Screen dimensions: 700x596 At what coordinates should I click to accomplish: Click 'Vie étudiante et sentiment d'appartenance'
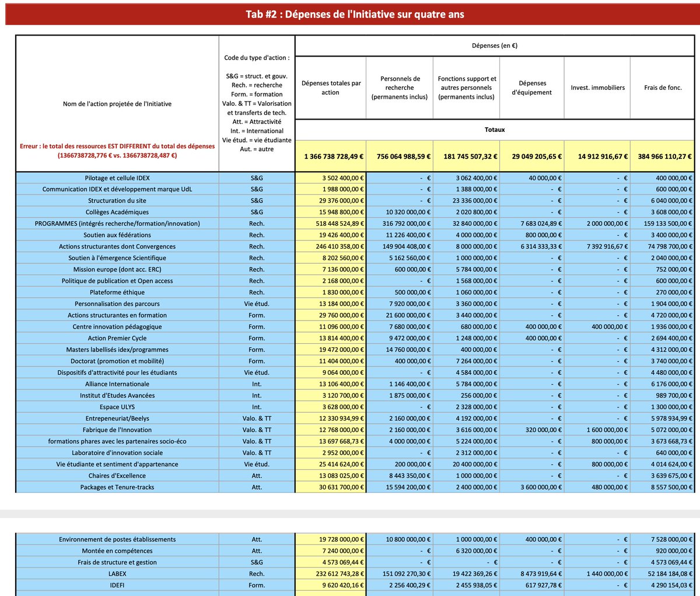[x=117, y=464]
